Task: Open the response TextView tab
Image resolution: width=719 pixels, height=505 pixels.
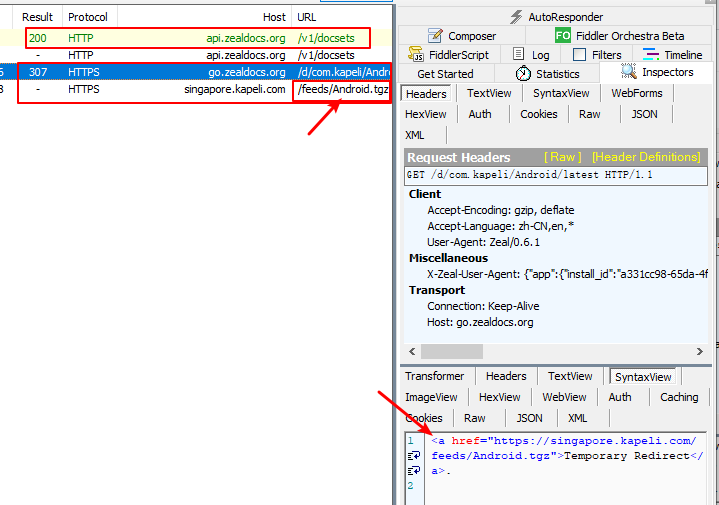Action: click(570, 376)
